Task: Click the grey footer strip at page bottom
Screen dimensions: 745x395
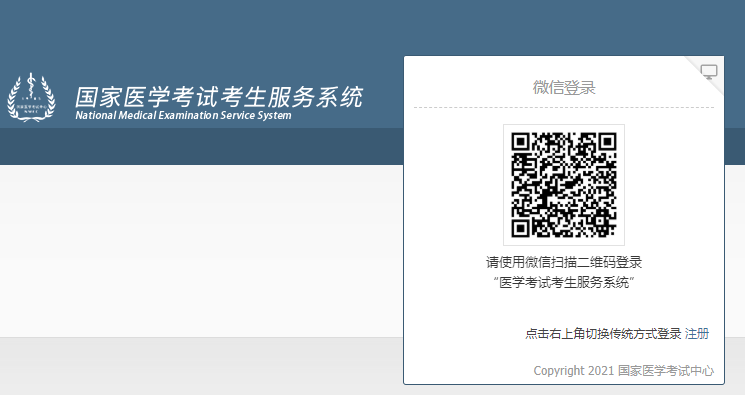Action: (201, 366)
